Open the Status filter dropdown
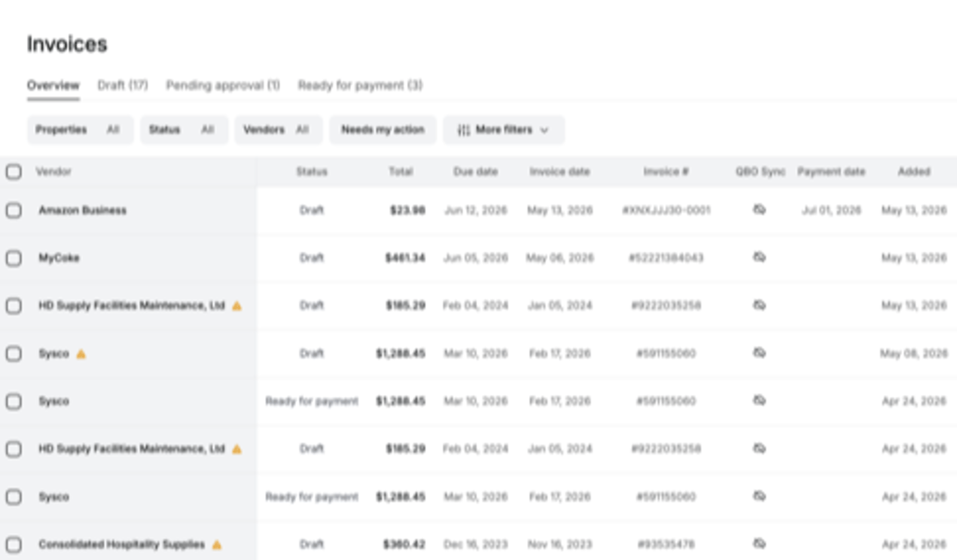This screenshot has width=957, height=560. click(184, 130)
